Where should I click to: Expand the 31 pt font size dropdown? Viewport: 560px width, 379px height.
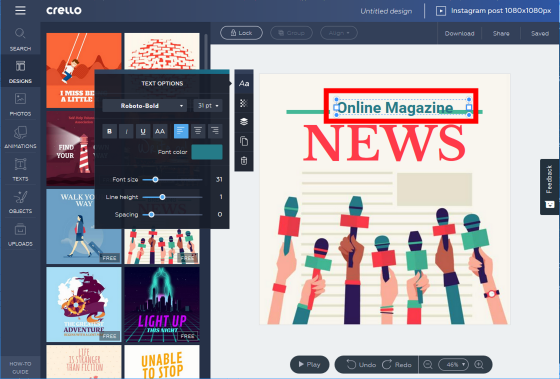208,106
